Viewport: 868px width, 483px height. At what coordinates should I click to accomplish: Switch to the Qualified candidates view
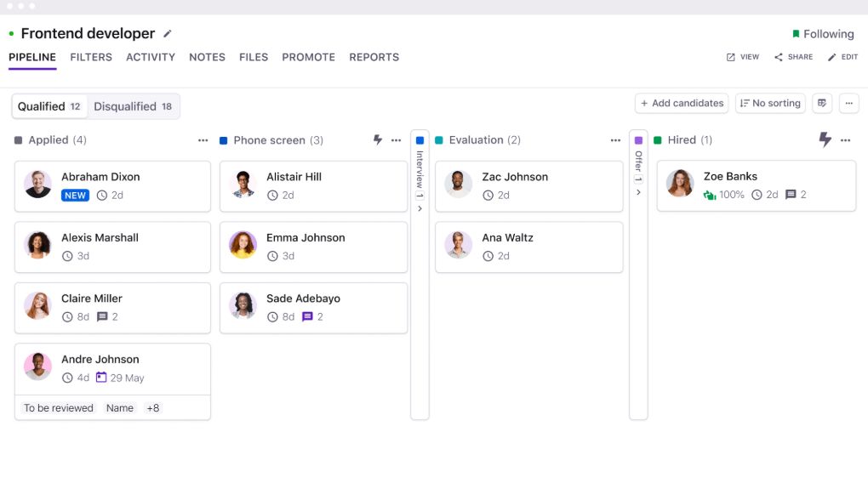[x=49, y=106]
